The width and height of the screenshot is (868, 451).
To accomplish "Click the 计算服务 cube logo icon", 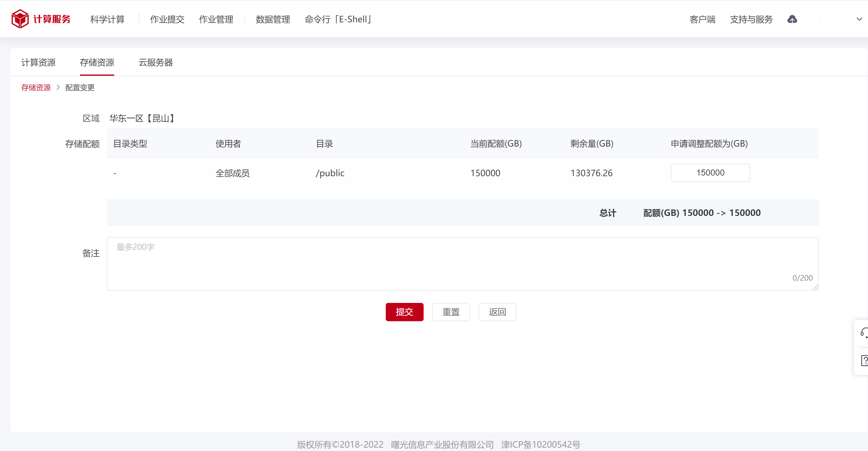I will coord(20,19).
